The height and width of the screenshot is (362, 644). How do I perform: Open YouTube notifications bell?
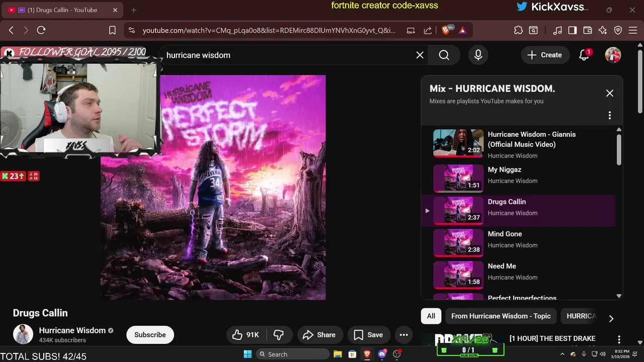584,55
